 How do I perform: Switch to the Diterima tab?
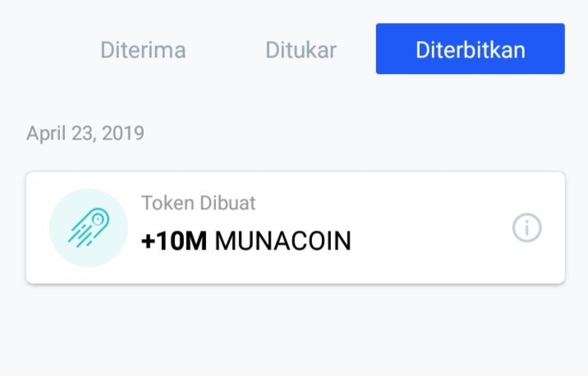point(143,49)
